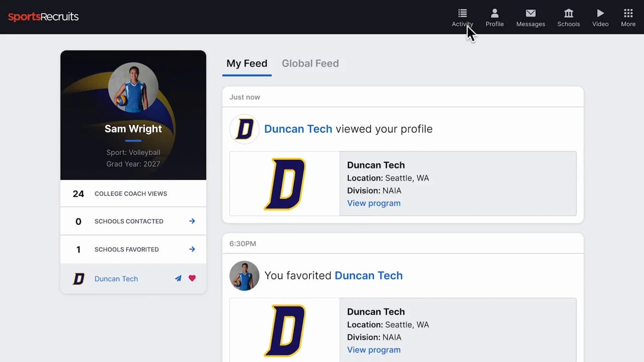Click View program in the Just now card
644x362 pixels.
[x=374, y=203]
